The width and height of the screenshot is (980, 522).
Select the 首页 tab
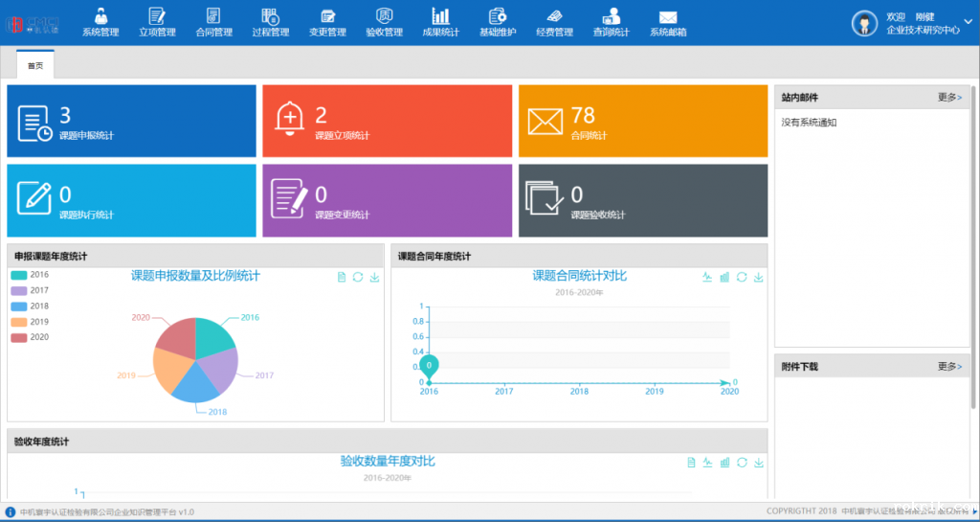tap(35, 65)
